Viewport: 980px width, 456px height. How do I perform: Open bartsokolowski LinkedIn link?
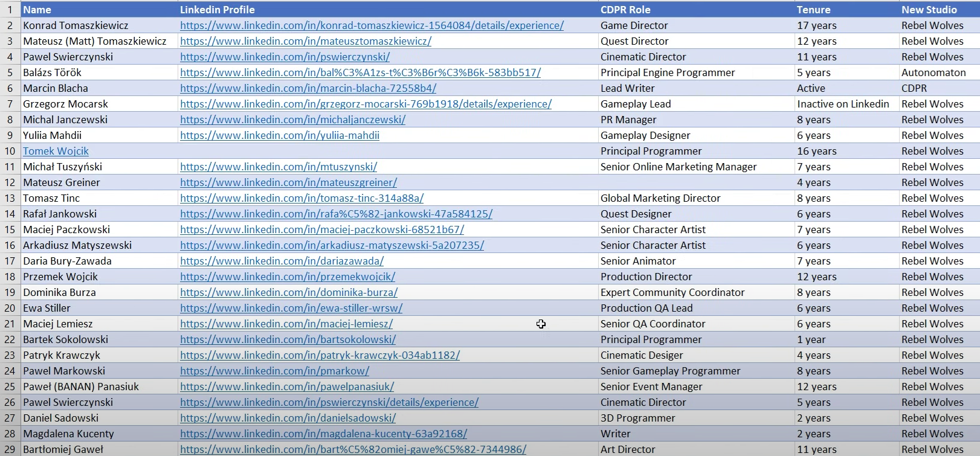tap(288, 339)
